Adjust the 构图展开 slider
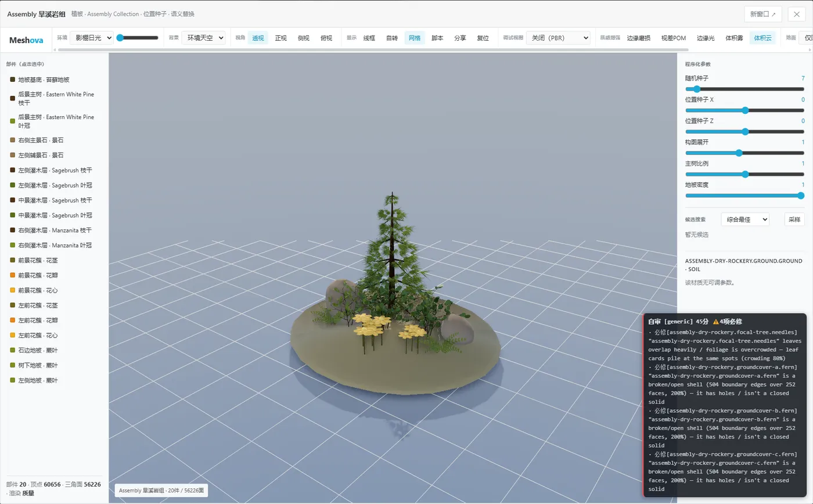 744,153
